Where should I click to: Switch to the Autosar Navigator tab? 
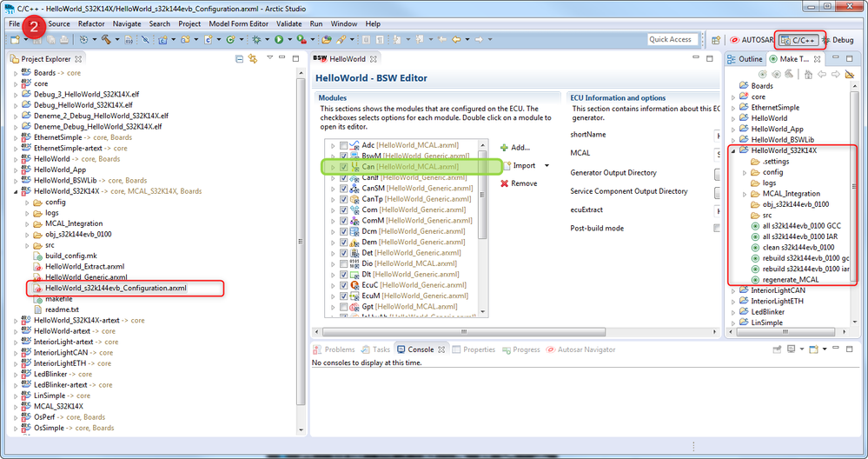[580, 349]
